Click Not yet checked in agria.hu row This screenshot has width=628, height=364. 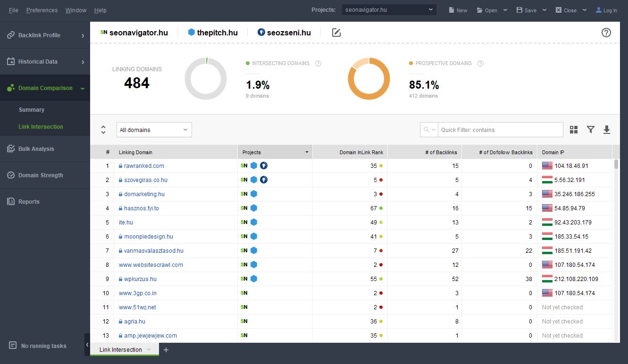click(x=562, y=321)
